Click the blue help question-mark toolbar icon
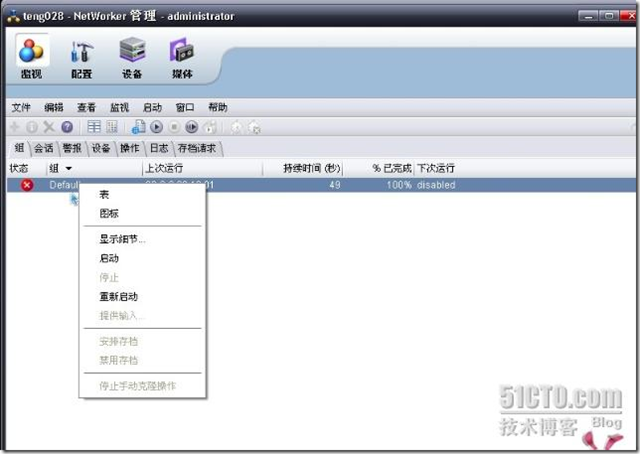This screenshot has width=640, height=454. pos(66,127)
